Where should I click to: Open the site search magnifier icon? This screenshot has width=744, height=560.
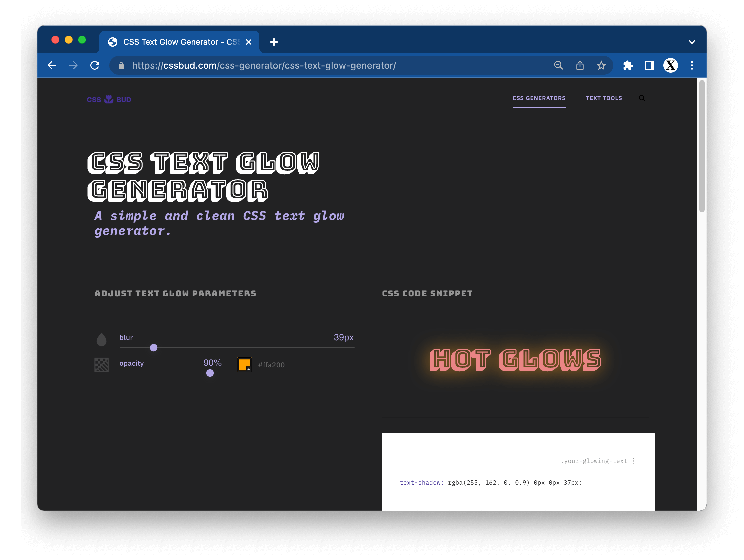click(642, 98)
